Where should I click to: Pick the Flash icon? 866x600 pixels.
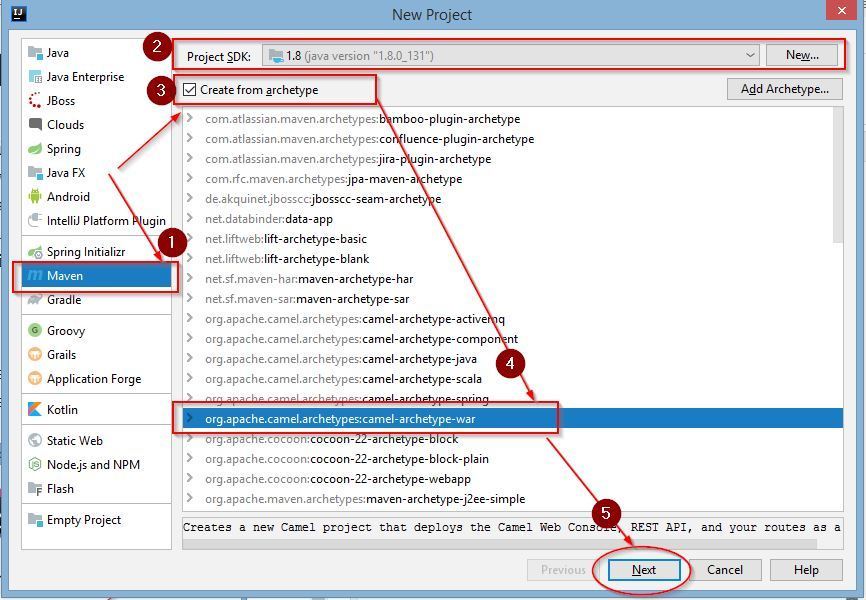point(35,488)
